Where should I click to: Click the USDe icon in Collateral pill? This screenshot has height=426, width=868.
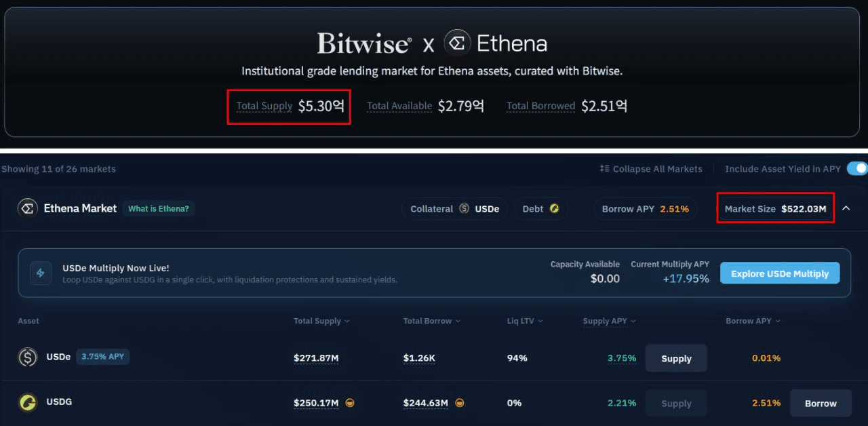pyautogui.click(x=464, y=209)
